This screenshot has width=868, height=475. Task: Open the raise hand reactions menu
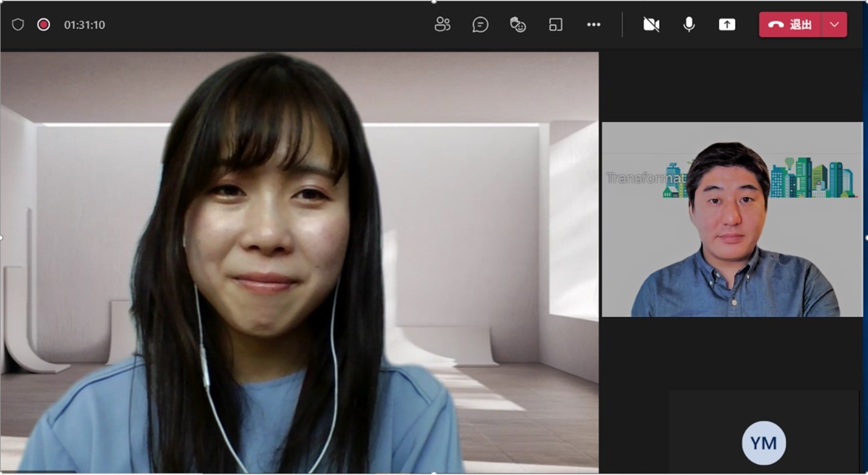pyautogui.click(x=518, y=25)
